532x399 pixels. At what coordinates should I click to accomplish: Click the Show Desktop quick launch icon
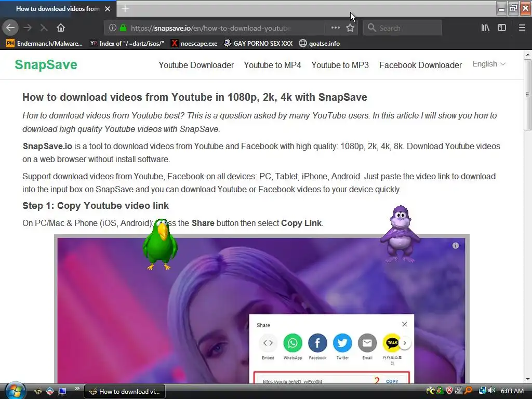pyautogui.click(x=62, y=392)
